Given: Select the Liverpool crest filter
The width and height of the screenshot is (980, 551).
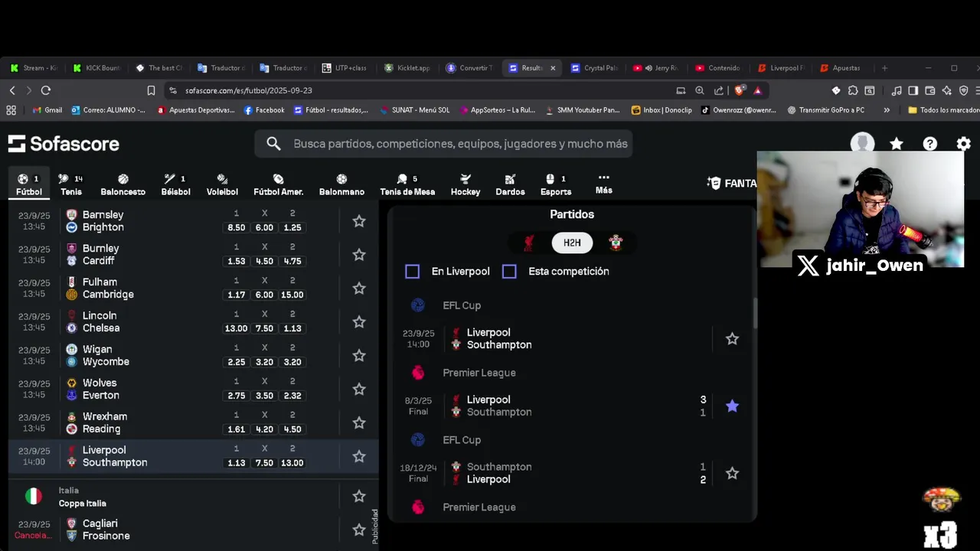Looking at the screenshot, I should click(529, 243).
